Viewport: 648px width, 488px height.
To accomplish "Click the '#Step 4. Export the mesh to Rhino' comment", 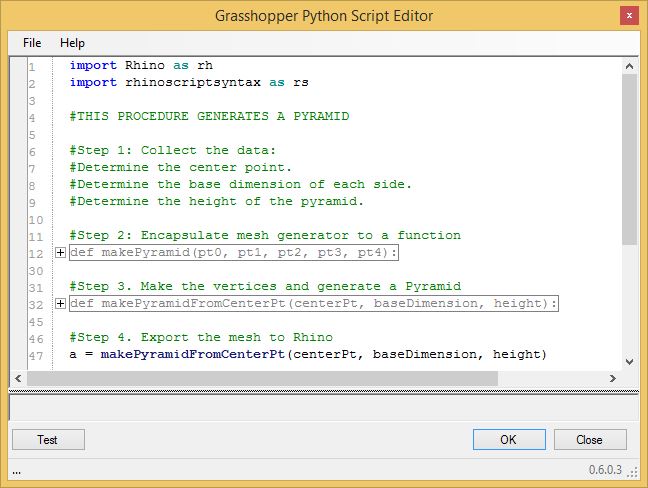I will (x=201, y=337).
